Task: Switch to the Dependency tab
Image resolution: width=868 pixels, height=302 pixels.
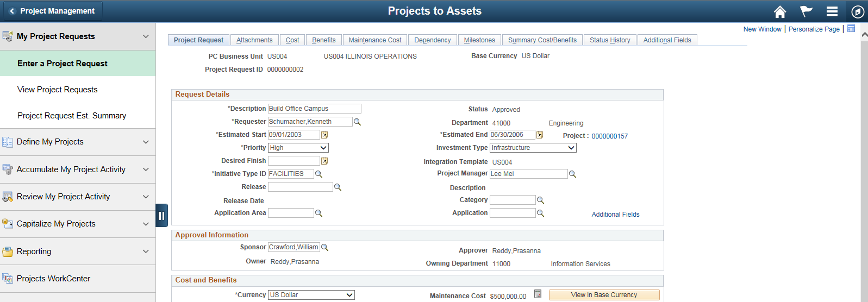Action: click(433, 40)
